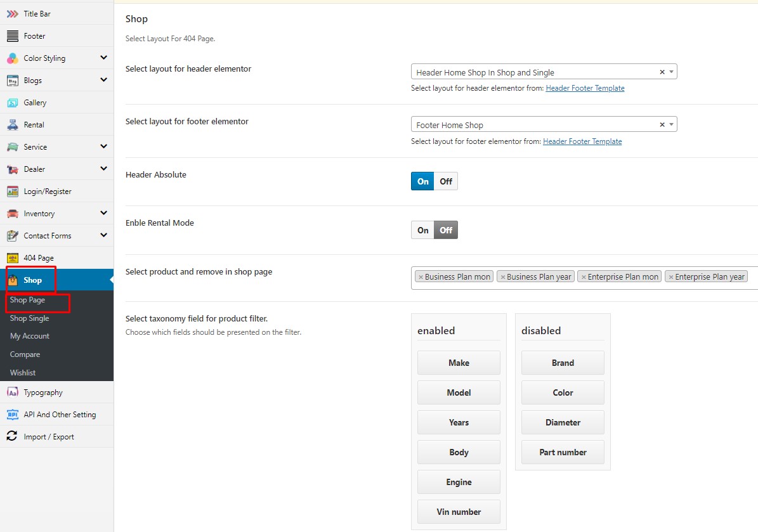
Task: Expand the Color Styling submenu arrow
Action: point(103,58)
